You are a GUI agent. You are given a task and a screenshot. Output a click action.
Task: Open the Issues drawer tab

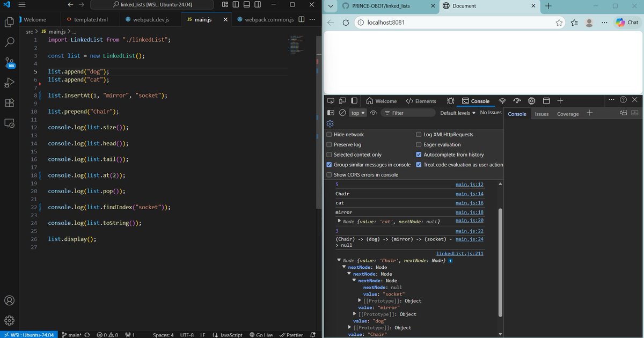click(x=541, y=114)
